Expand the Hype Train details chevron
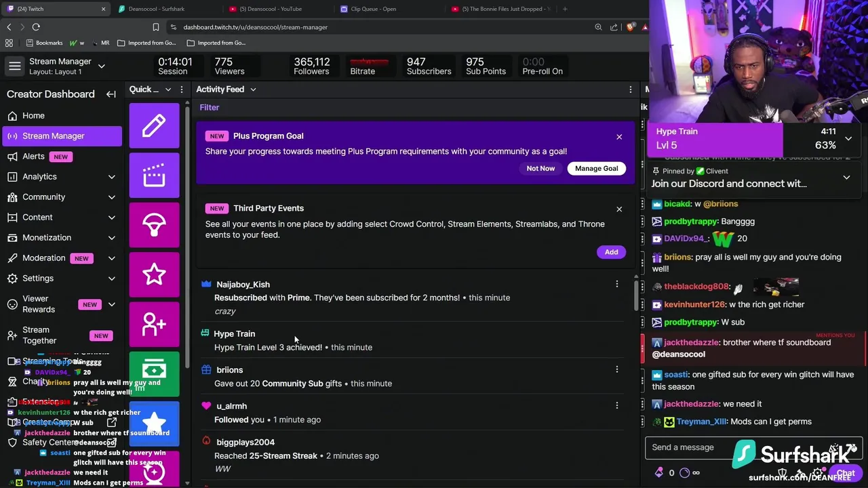Viewport: 868px width, 488px height. pyautogui.click(x=848, y=138)
